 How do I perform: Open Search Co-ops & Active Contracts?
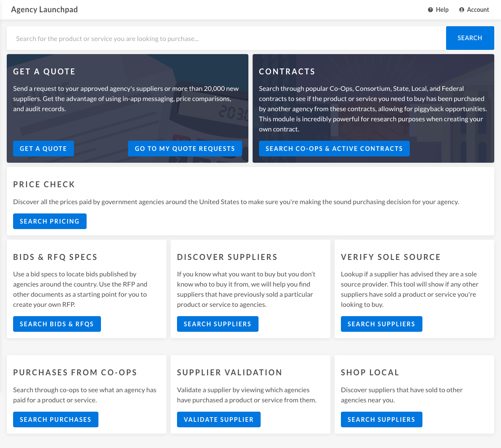pos(334,149)
